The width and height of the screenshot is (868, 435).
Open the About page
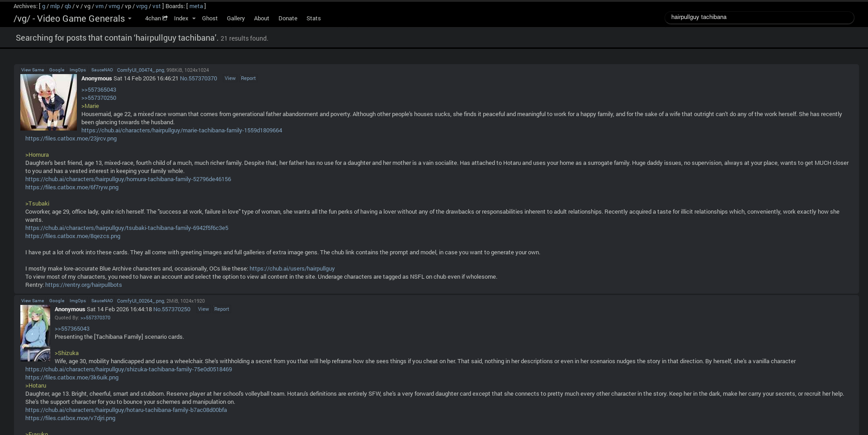coord(261,19)
